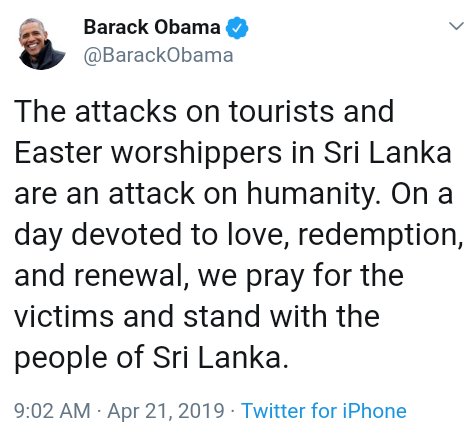Click the word "victims" in the tweet
The width and height of the screenshot is (475, 447).
click(x=64, y=317)
